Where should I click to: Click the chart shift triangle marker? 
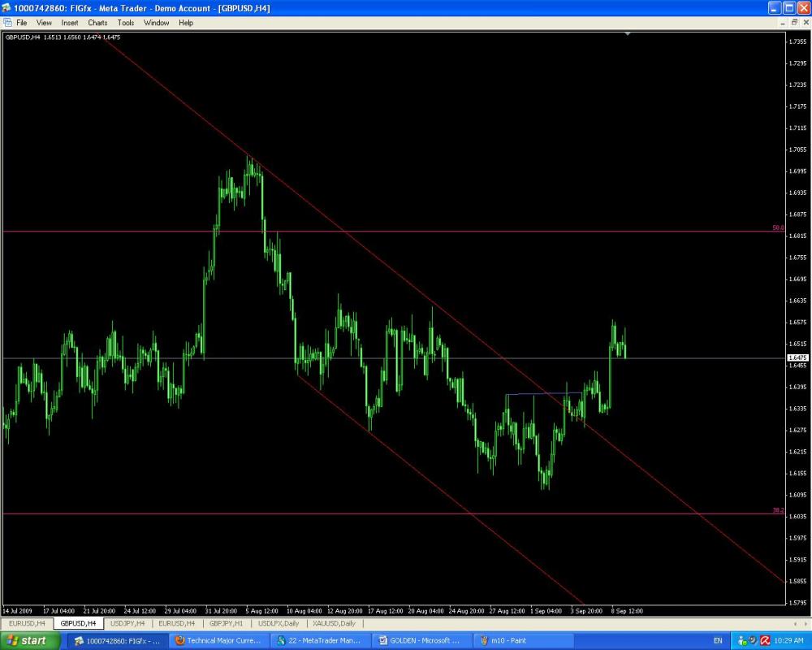tap(627, 33)
